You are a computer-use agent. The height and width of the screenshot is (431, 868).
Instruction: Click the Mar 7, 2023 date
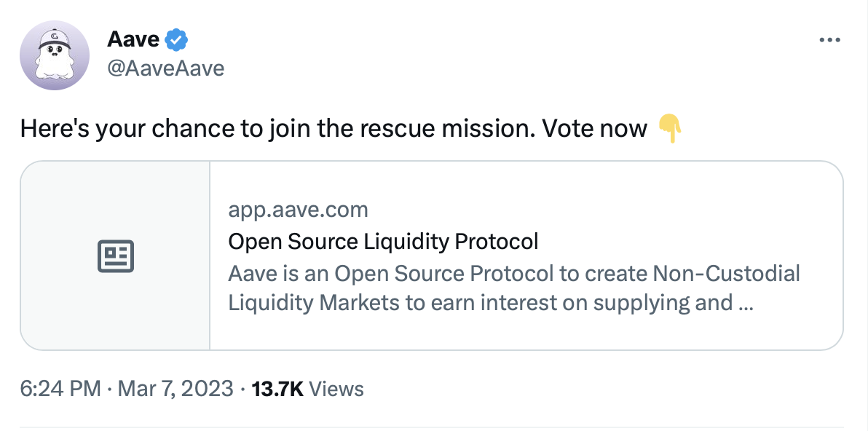[175, 389]
